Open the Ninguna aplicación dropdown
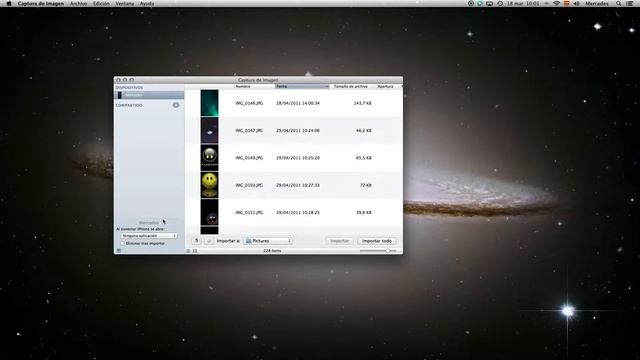Screen dimensions: 640x360 (149, 236)
